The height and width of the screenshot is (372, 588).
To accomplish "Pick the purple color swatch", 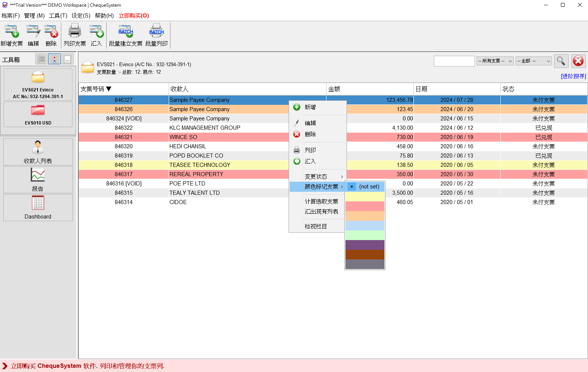I will pos(365,245).
